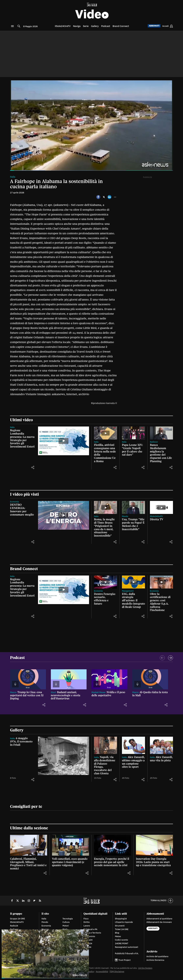Share the Banca Mediolanum video
The height and width of the screenshot is (980, 183).
tap(171, 467)
